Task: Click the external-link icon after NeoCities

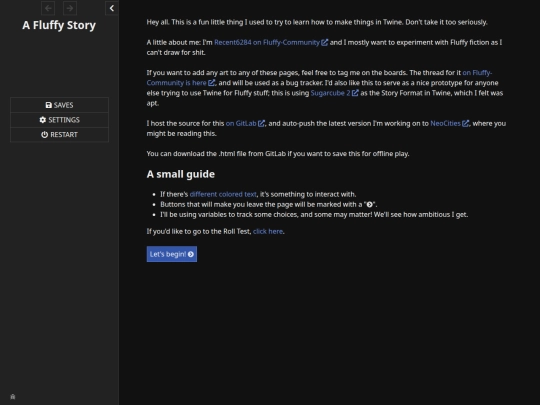Action: coord(465,123)
